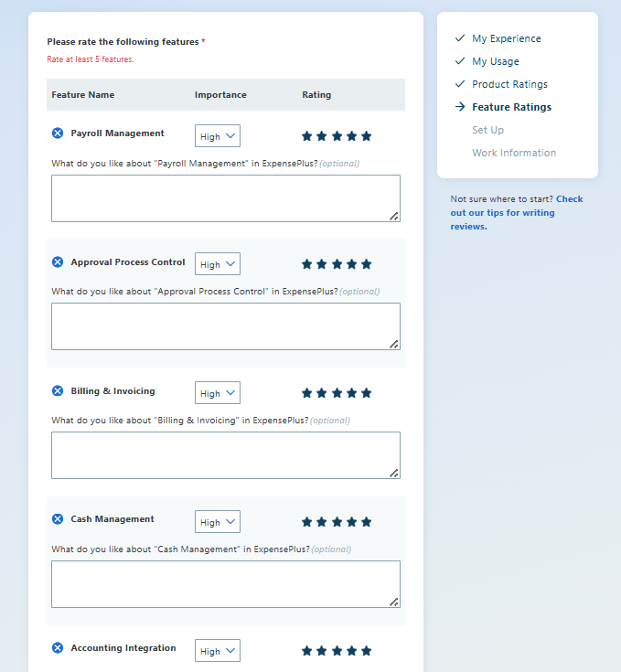Rate Billing & Invoicing five stars
This screenshot has height=672, width=621.
pyautogui.click(x=367, y=393)
